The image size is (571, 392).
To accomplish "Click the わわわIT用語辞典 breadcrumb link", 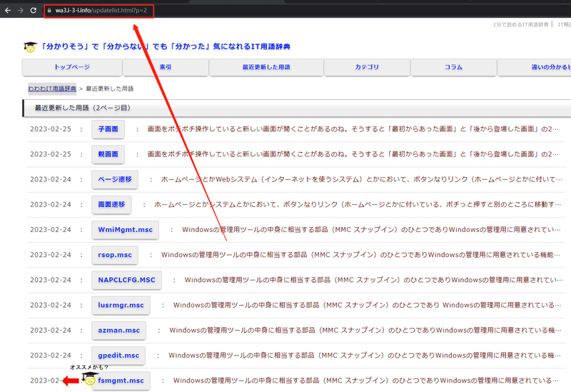I will tap(52, 89).
